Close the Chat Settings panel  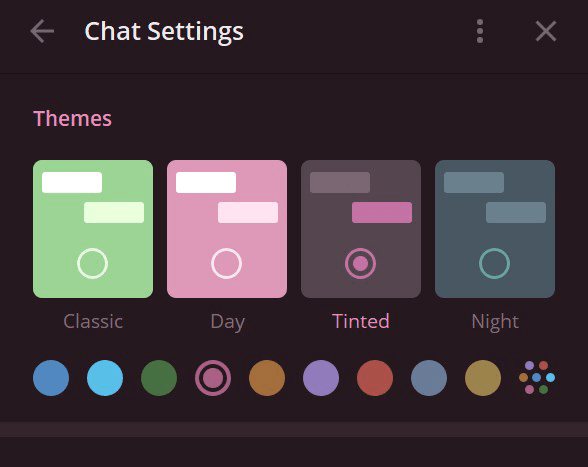(x=546, y=31)
